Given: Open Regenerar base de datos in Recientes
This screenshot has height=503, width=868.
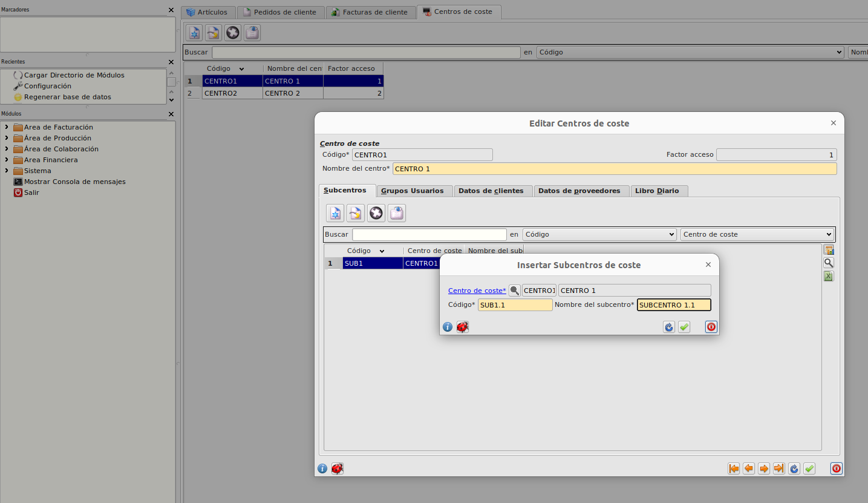Looking at the screenshot, I should [67, 97].
